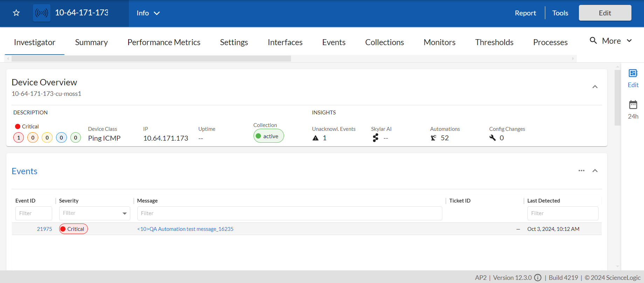Click the favorite star icon
Viewport: 644px width, 283px height.
16,13
